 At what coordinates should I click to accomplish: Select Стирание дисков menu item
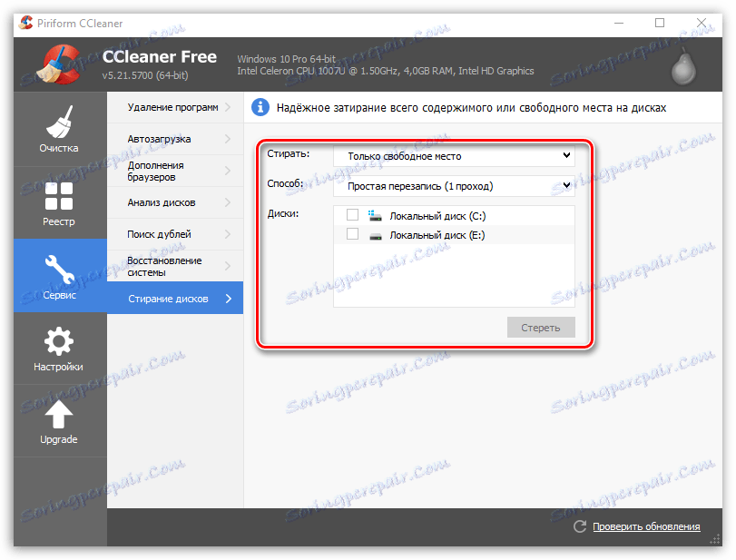tap(175, 298)
